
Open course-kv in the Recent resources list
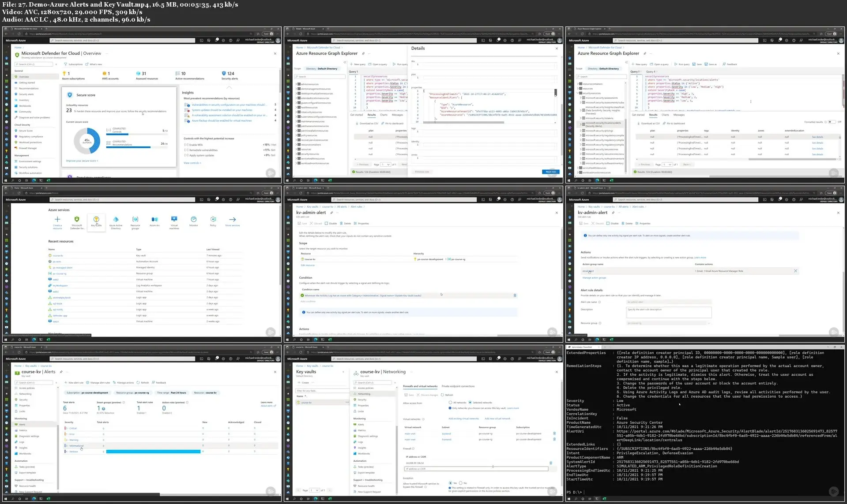(58, 256)
